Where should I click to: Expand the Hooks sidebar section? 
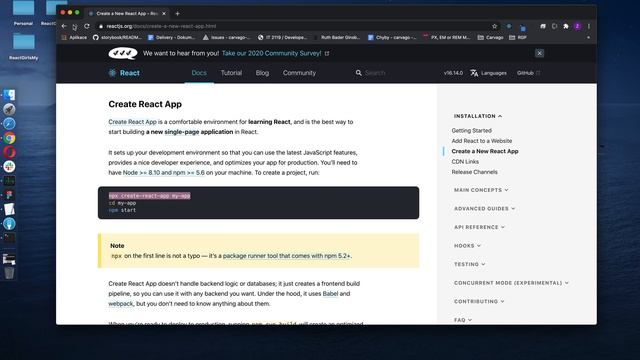click(467, 246)
